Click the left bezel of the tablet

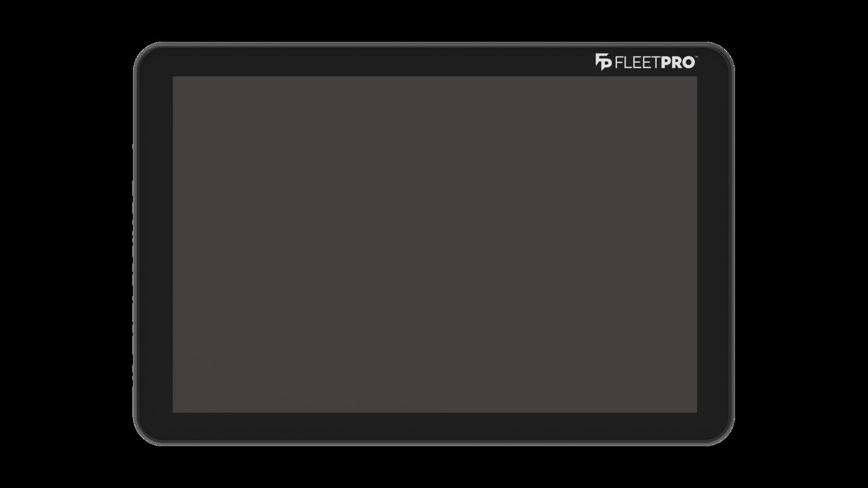pos(154,244)
